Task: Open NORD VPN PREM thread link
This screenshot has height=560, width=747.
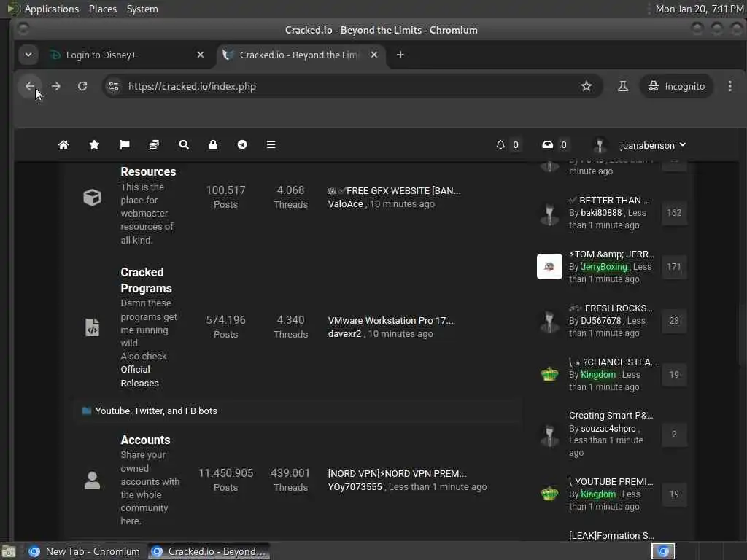Action: (x=398, y=474)
